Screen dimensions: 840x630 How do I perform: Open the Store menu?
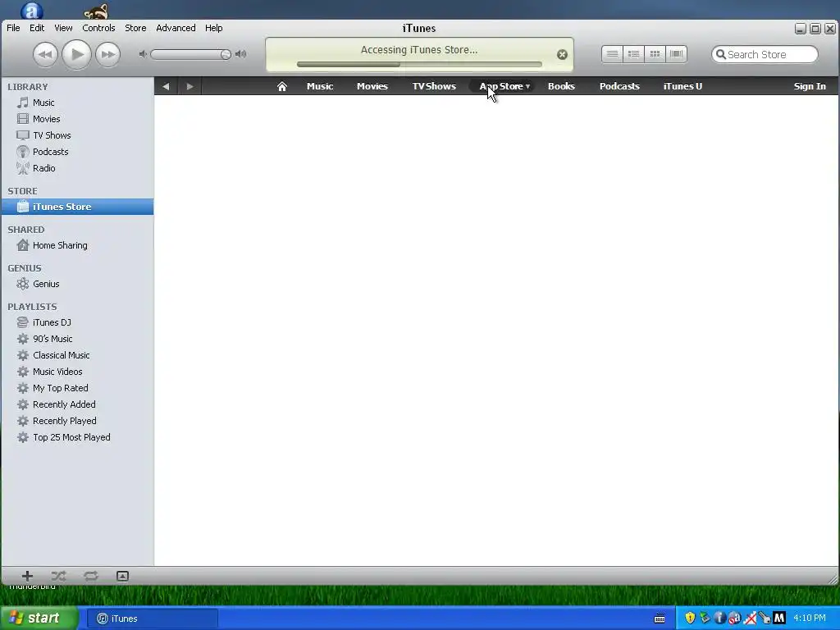pos(135,28)
